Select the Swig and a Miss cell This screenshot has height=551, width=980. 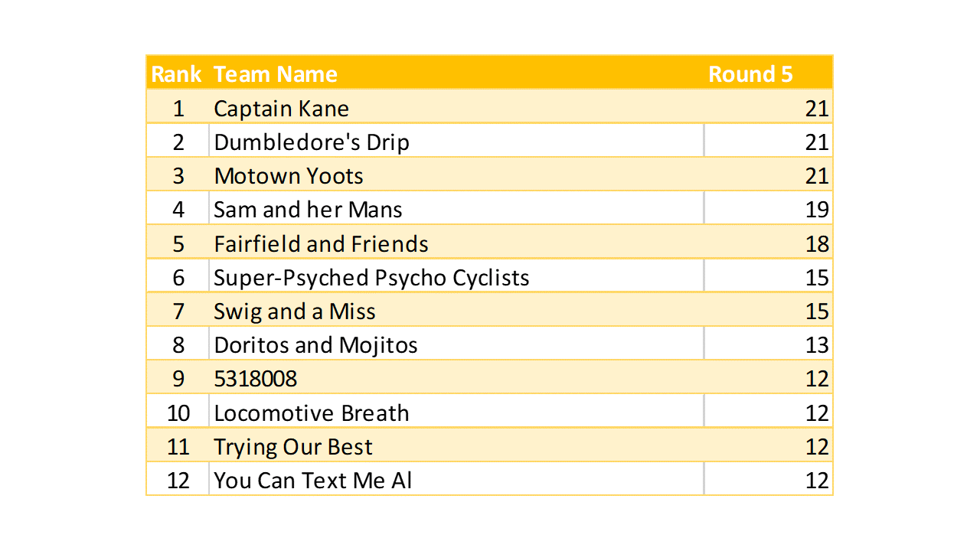(x=295, y=311)
